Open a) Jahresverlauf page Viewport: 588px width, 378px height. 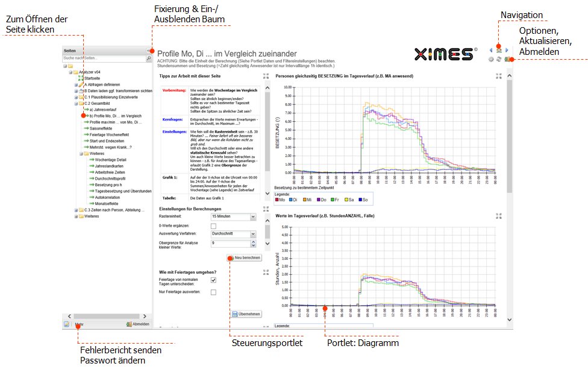click(x=103, y=110)
